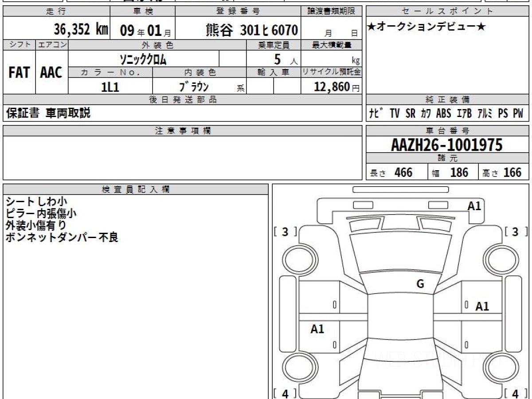Image resolution: width=532 pixels, height=399 pixels.
Task: Select the 12,860円 recycle deposit
Action: (336, 86)
